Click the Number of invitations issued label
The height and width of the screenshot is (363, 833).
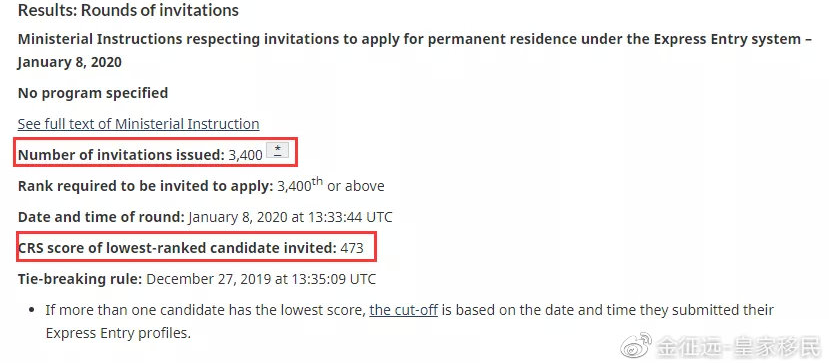tap(121, 155)
